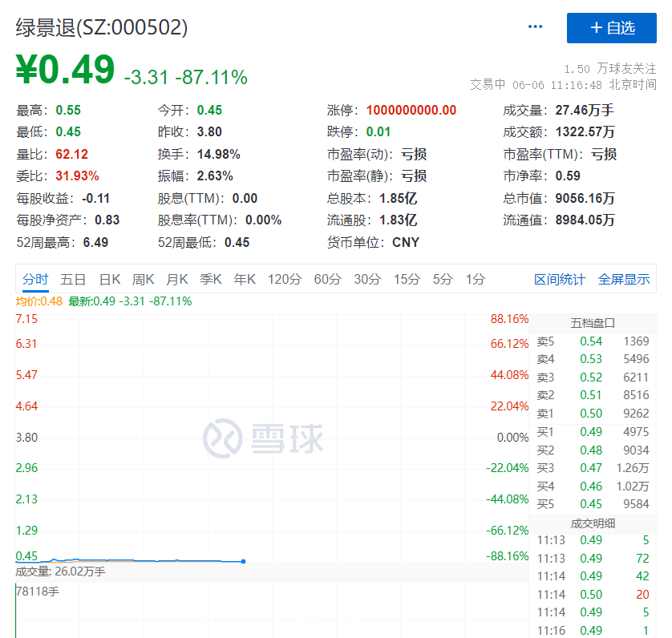Click the 换手 value 14.98%
The height and width of the screenshot is (638, 672).
pyautogui.click(x=219, y=154)
